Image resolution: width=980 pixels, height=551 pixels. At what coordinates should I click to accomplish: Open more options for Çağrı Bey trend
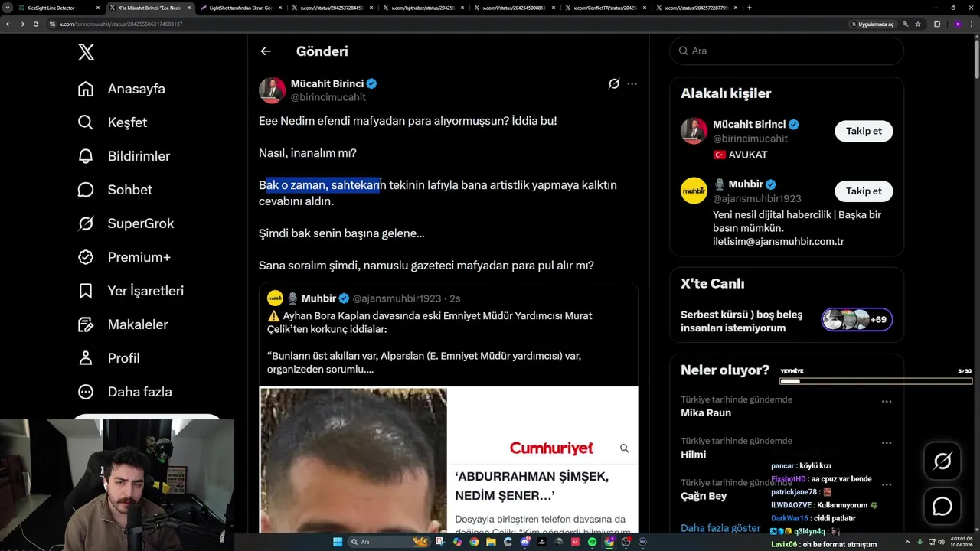click(x=887, y=484)
